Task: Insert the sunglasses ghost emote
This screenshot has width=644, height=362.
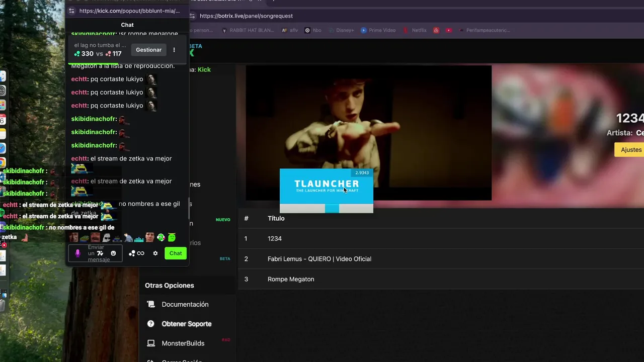Action: [x=106, y=237]
